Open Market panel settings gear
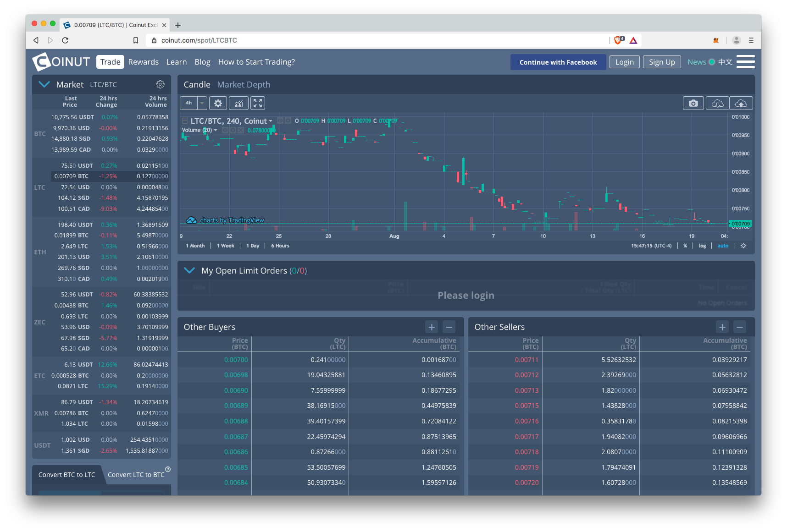The height and width of the screenshot is (532, 787). click(x=160, y=84)
